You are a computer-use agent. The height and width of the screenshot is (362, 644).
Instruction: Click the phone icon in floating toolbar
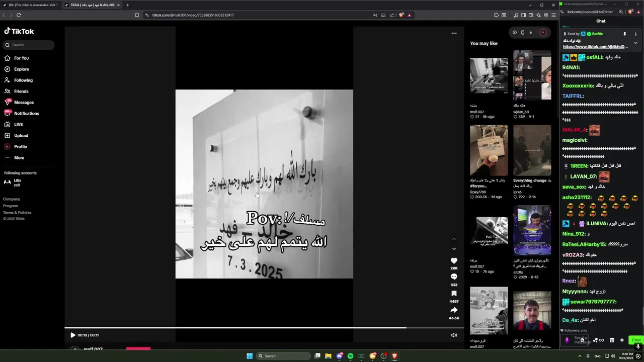[522, 33]
